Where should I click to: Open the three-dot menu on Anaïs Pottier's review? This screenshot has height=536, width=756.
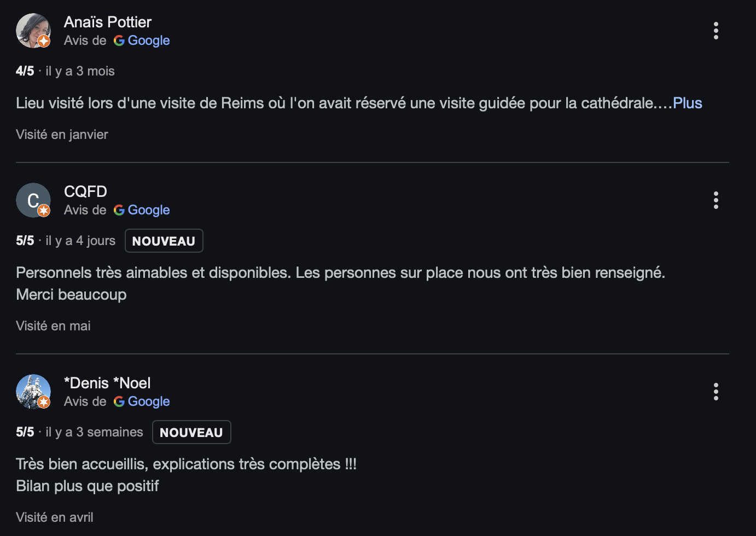716,31
